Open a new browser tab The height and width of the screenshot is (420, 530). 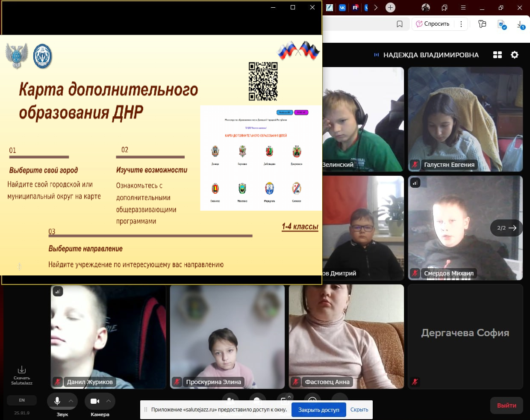coord(390,7)
